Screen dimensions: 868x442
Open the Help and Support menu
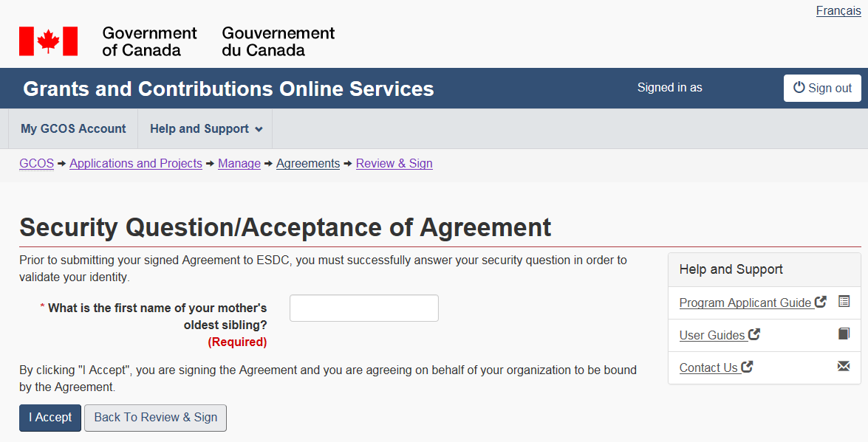tap(199, 128)
